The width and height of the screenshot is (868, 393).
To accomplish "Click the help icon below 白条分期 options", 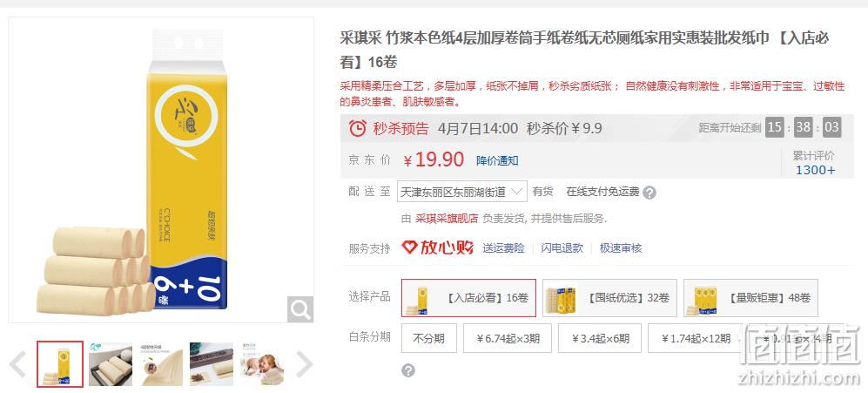I will tap(408, 370).
